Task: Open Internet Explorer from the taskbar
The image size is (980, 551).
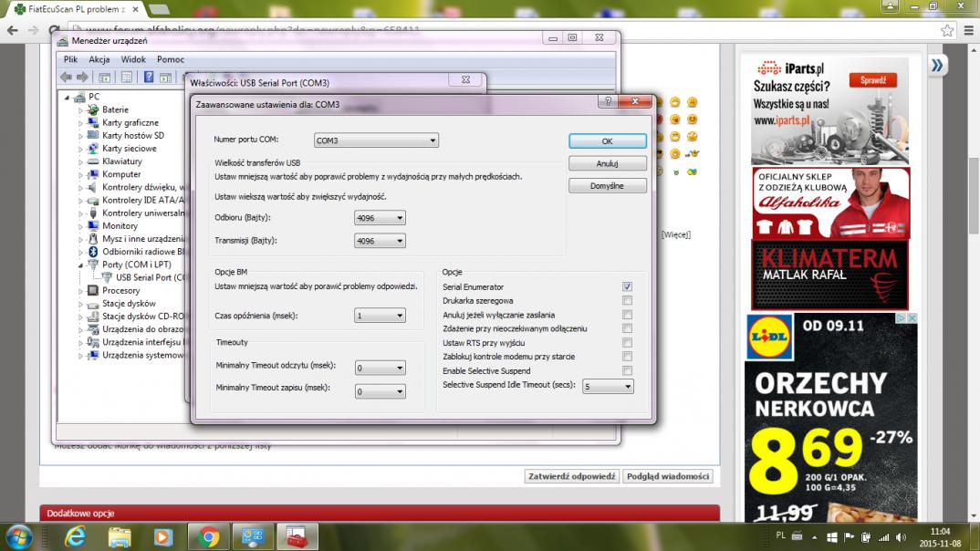Action: 76,537
